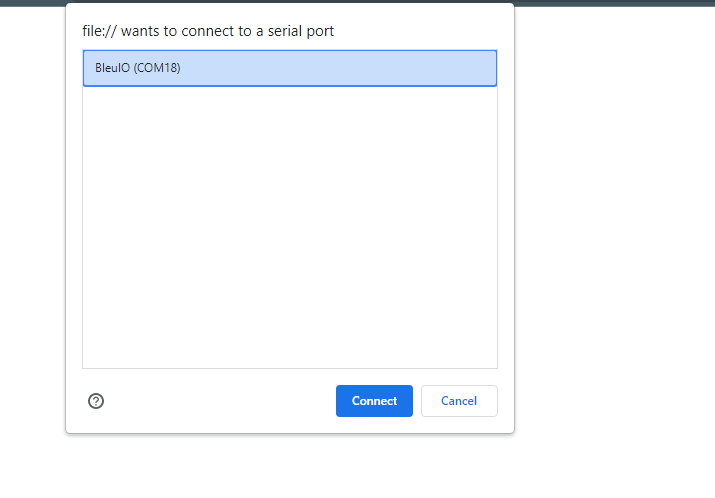Click footer space between help and Connect
Viewport: 715px width, 498px height.
coord(220,401)
